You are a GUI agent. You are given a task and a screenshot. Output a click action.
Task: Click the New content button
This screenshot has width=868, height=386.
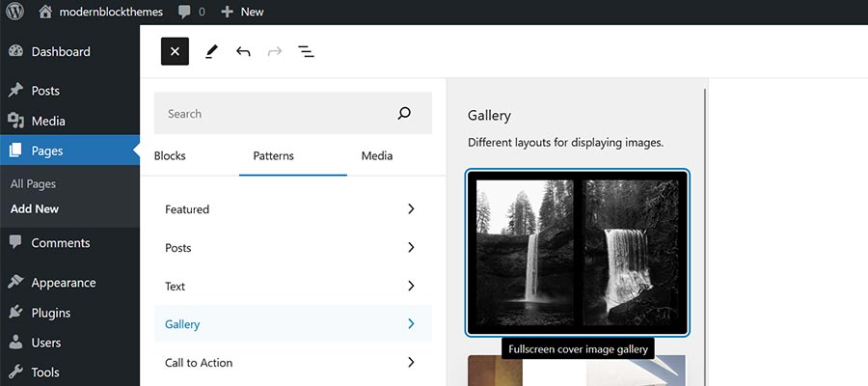pos(242,12)
